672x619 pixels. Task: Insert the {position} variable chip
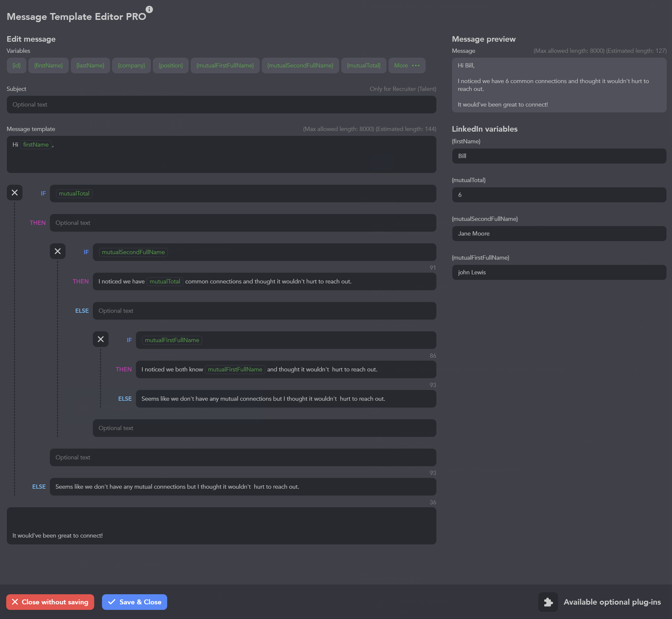pyautogui.click(x=170, y=66)
